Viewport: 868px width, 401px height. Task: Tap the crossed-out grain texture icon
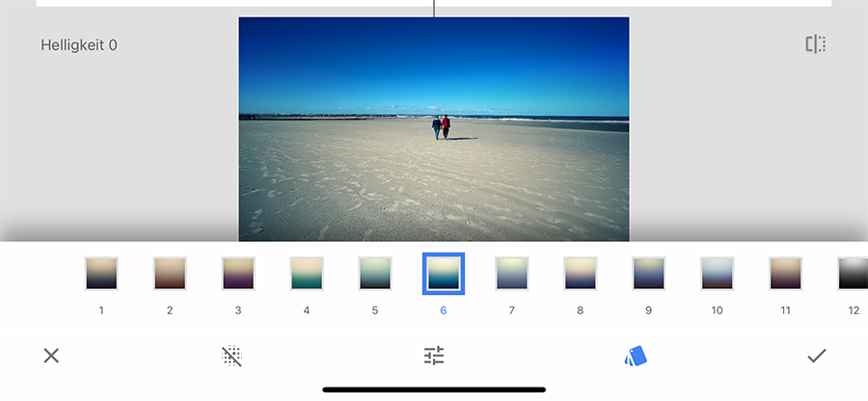(231, 357)
